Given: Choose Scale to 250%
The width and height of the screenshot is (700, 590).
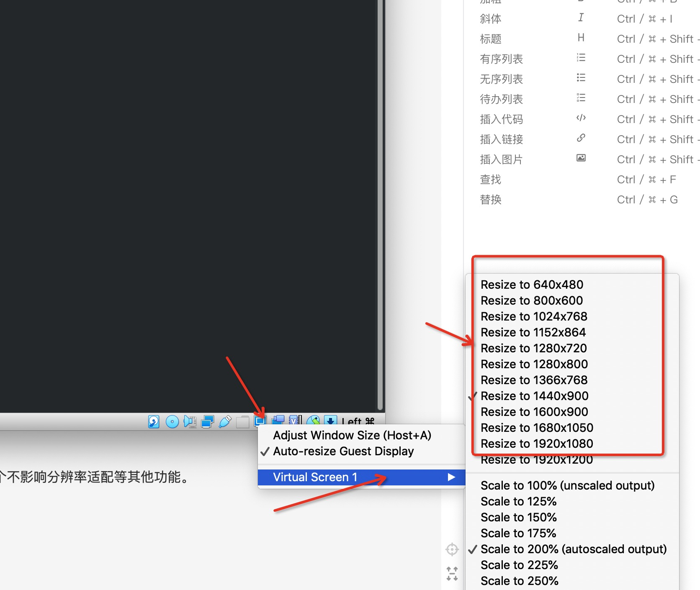Looking at the screenshot, I should pyautogui.click(x=572, y=581).
